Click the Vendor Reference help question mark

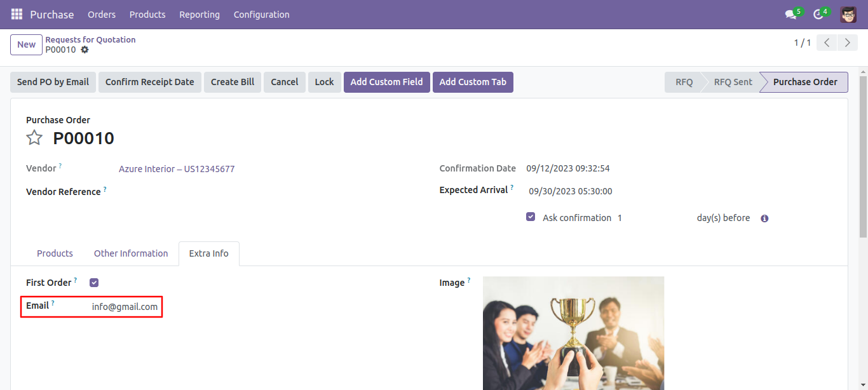point(105,189)
